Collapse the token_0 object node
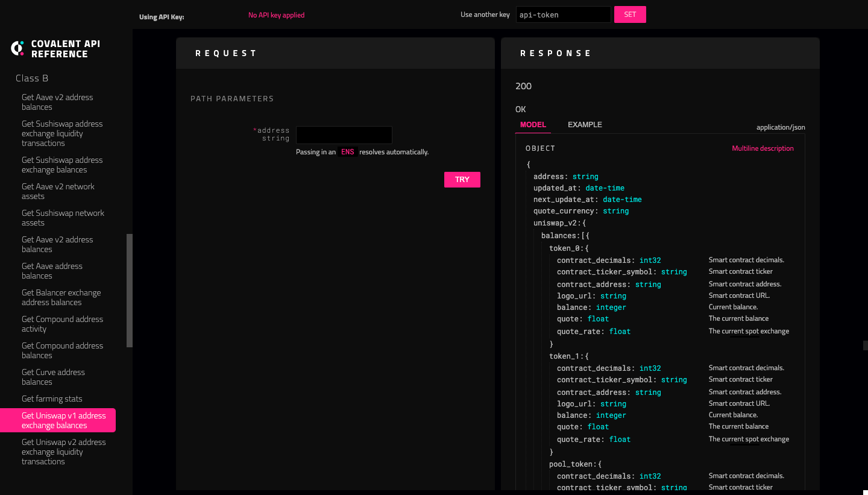Image resolution: width=868 pixels, height=495 pixels. 569,248
